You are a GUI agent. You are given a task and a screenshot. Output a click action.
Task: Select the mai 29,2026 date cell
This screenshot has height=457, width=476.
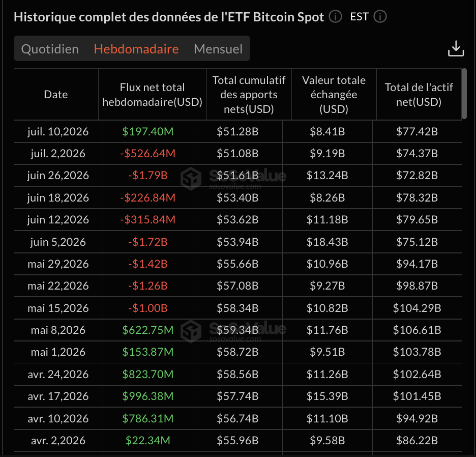58,264
